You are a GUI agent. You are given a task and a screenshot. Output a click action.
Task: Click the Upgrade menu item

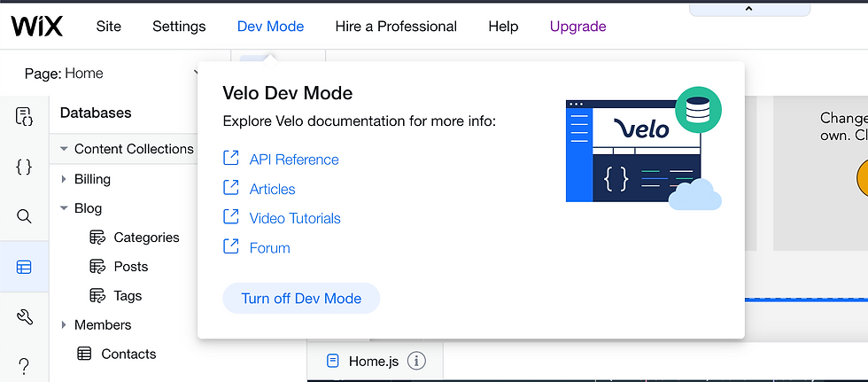(x=577, y=27)
